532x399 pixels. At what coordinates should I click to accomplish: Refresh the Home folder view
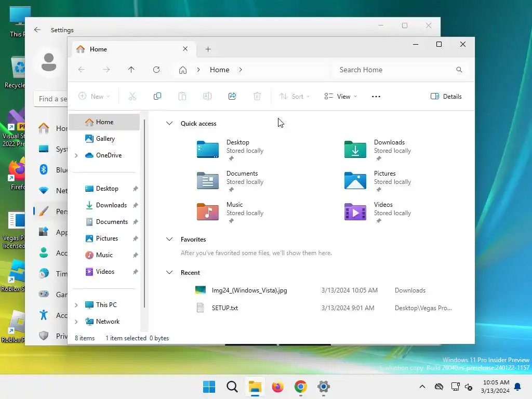pos(156,70)
